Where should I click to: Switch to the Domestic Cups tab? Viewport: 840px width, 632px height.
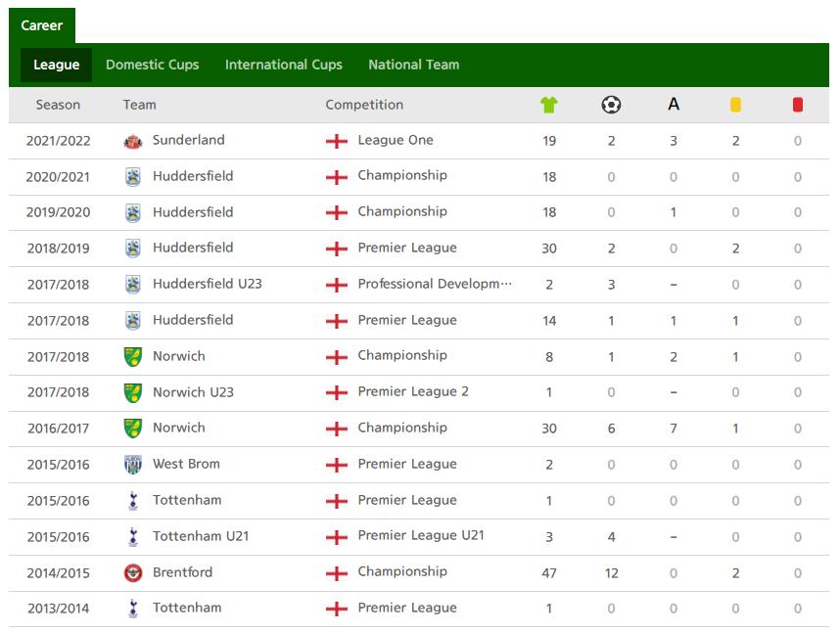[x=152, y=65]
